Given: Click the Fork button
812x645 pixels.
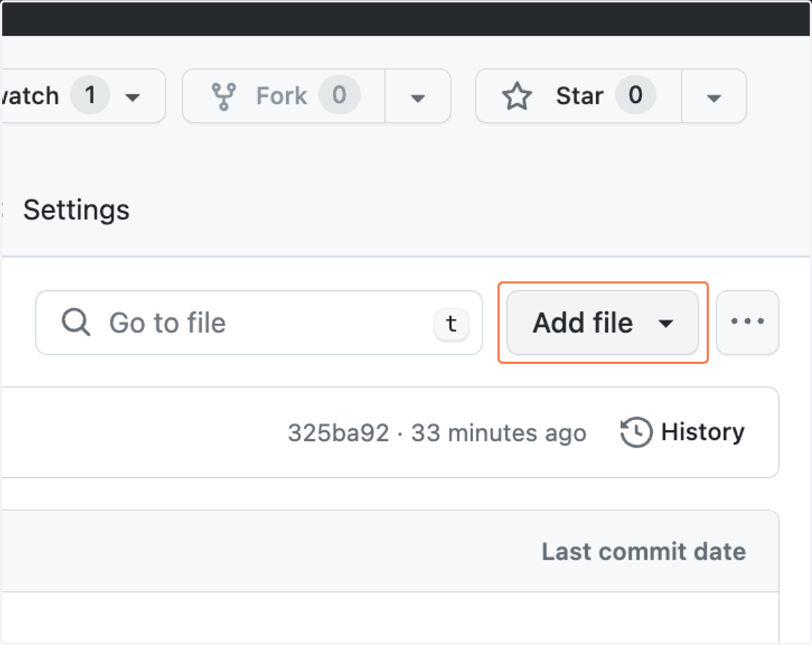Looking at the screenshot, I should [284, 96].
